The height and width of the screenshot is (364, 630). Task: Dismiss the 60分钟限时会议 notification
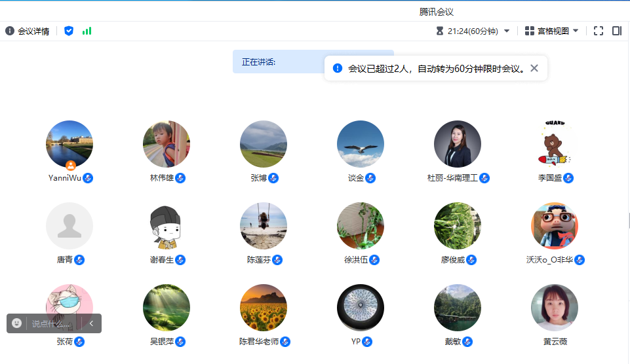point(534,68)
